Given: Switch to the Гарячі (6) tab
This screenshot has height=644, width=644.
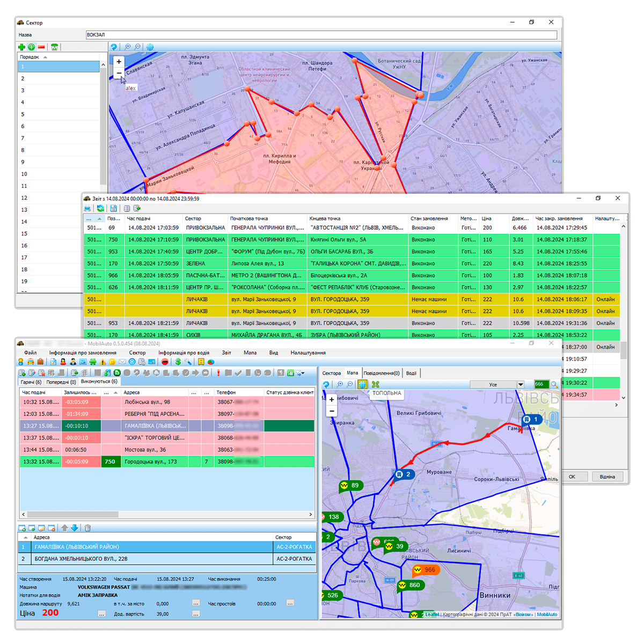Looking at the screenshot, I should (x=31, y=382).
